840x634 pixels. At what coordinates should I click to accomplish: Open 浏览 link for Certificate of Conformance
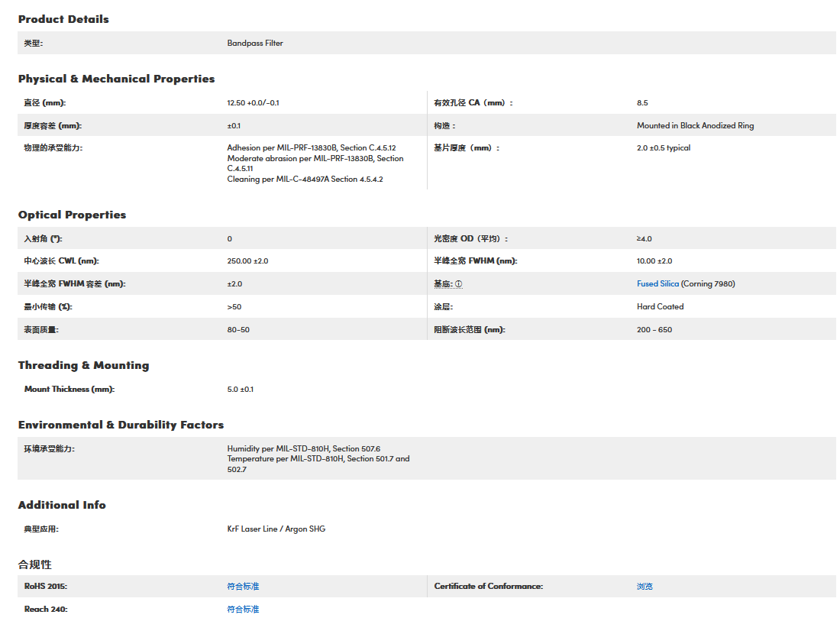(645, 587)
